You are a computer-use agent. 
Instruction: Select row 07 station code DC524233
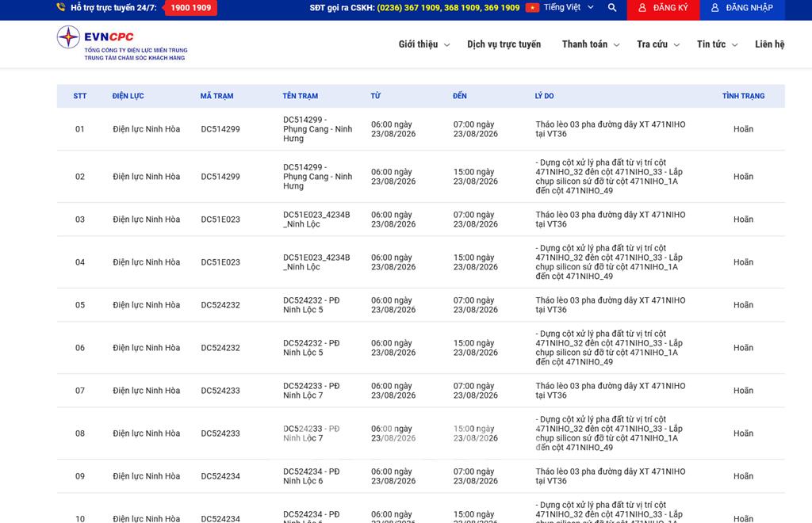[220, 391]
